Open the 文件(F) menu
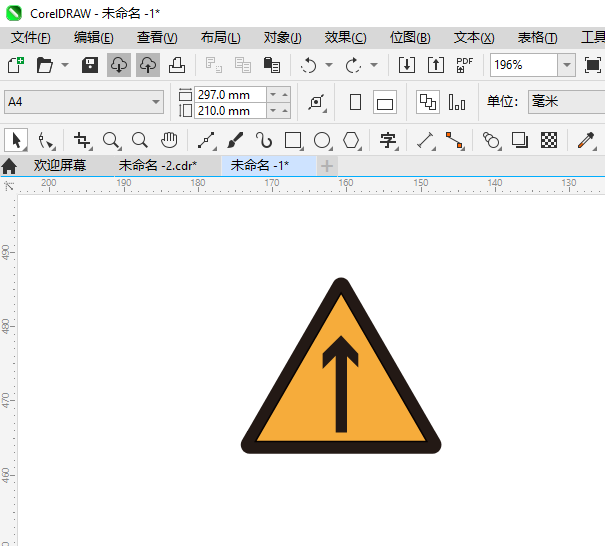The height and width of the screenshot is (546, 605). tap(30, 38)
